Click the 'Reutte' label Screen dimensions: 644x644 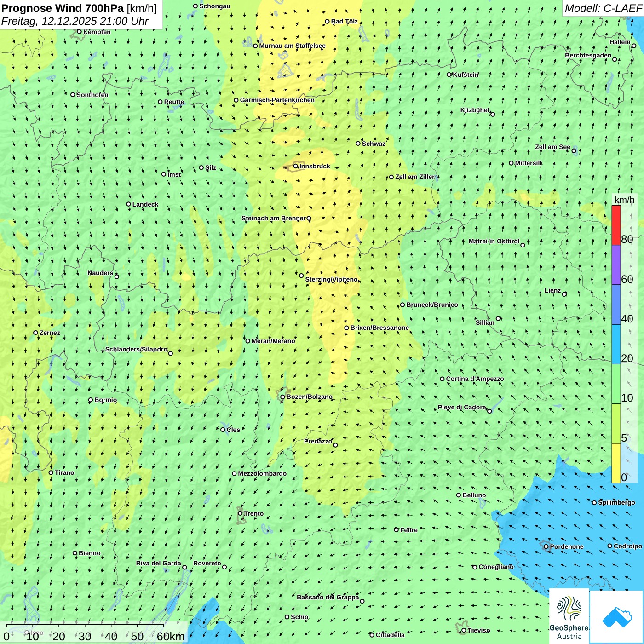point(174,102)
